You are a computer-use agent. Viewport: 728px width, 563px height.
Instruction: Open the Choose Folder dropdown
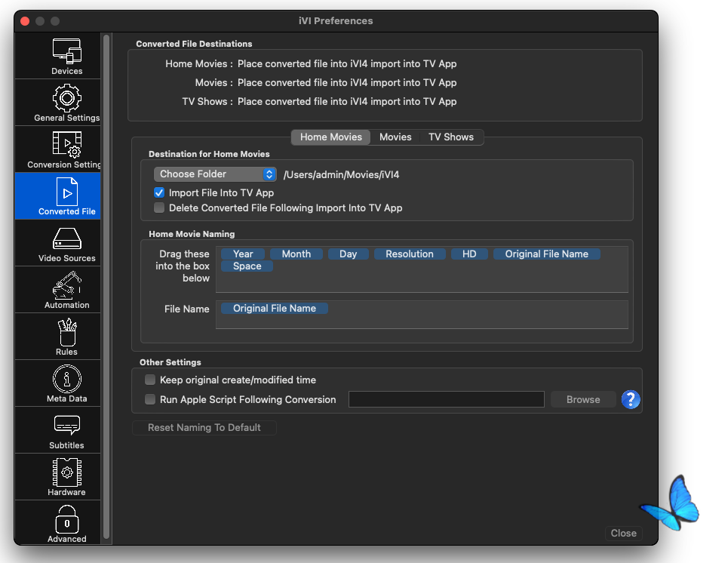[216, 174]
